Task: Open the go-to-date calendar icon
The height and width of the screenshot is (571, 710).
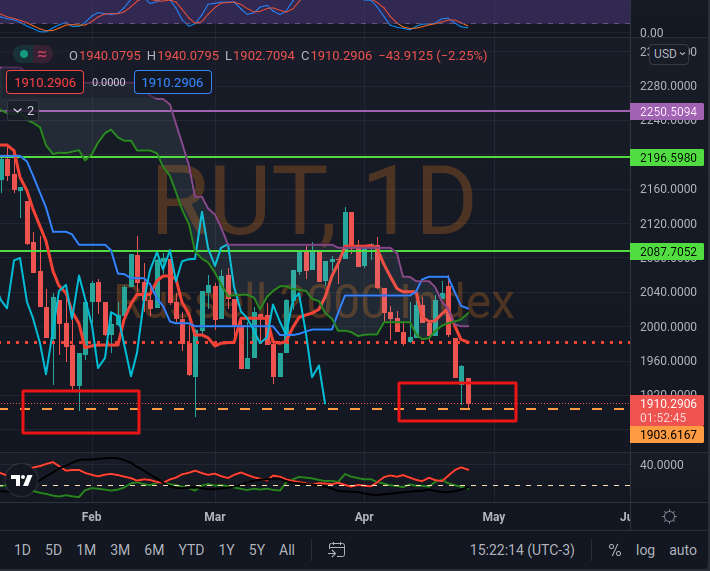Action: tap(336, 550)
